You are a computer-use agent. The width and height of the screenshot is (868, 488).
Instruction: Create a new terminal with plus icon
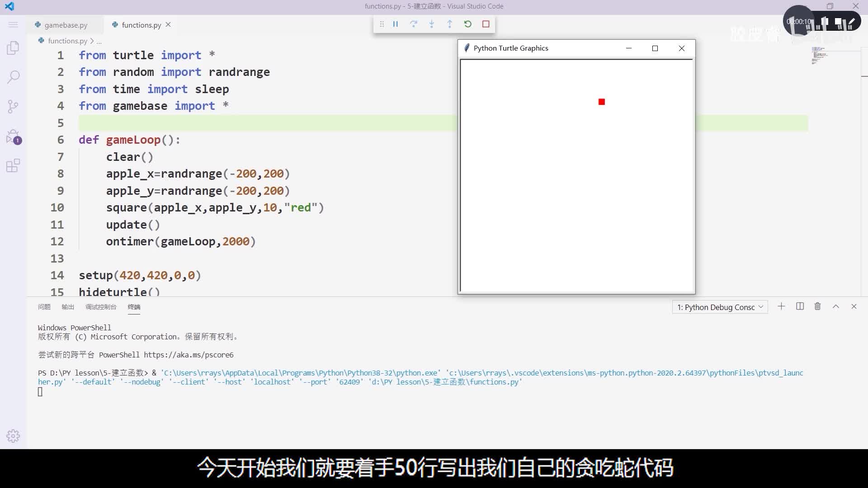tap(781, 306)
